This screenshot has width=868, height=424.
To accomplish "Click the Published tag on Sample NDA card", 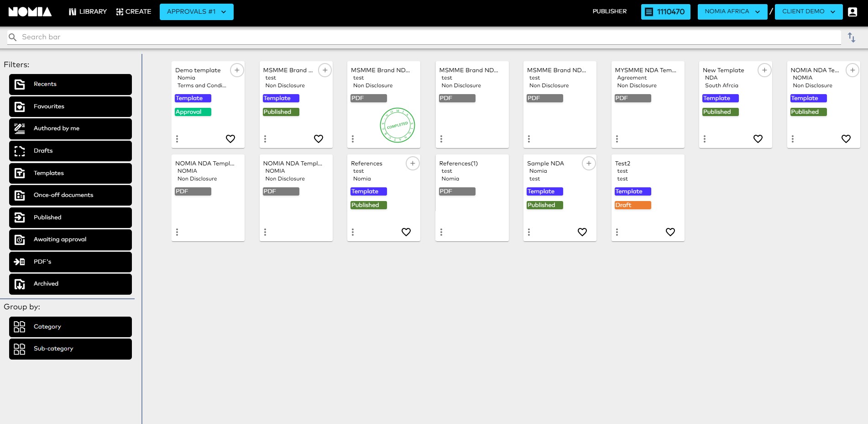I will click(x=544, y=205).
